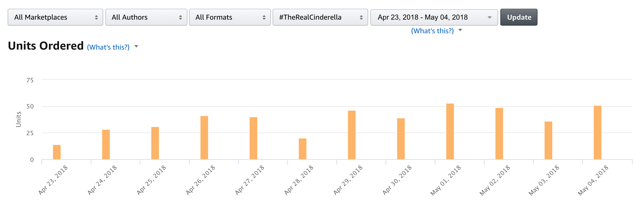Click What's this link beside Units Ordered

pyautogui.click(x=108, y=47)
